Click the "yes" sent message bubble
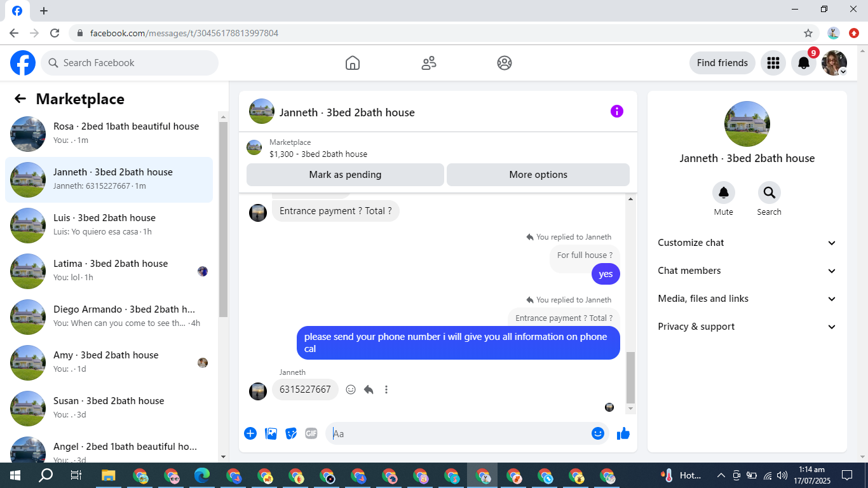Image resolution: width=868 pixels, height=488 pixels. (x=606, y=274)
